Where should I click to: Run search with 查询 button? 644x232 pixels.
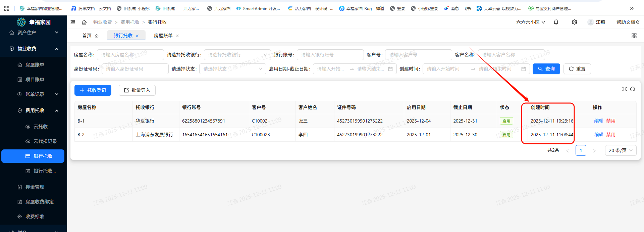coord(546,69)
